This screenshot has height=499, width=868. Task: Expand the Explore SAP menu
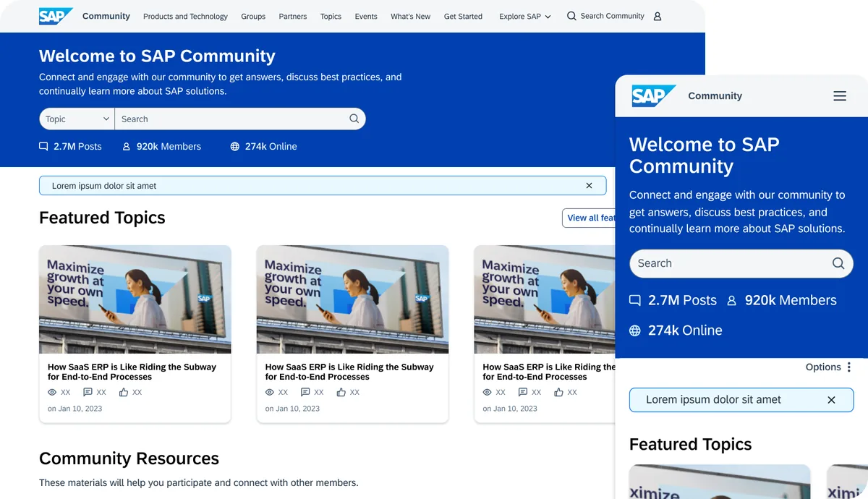(525, 16)
